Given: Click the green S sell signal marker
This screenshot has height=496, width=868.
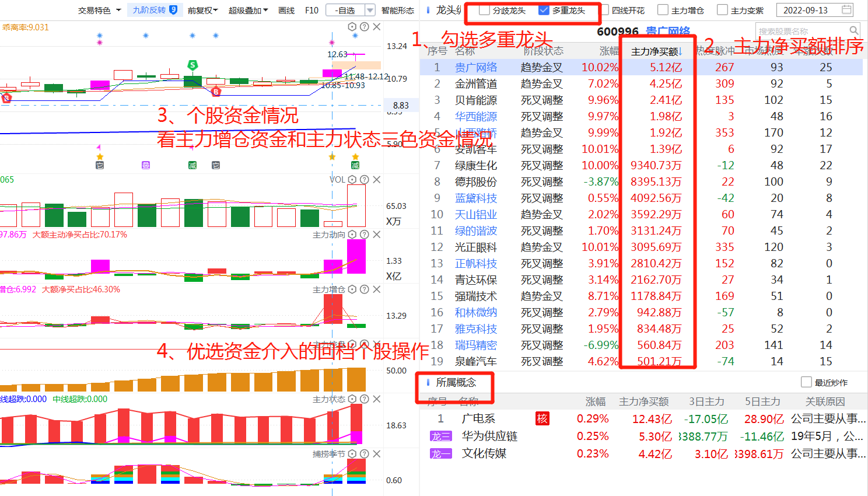Looking at the screenshot, I should (192, 65).
